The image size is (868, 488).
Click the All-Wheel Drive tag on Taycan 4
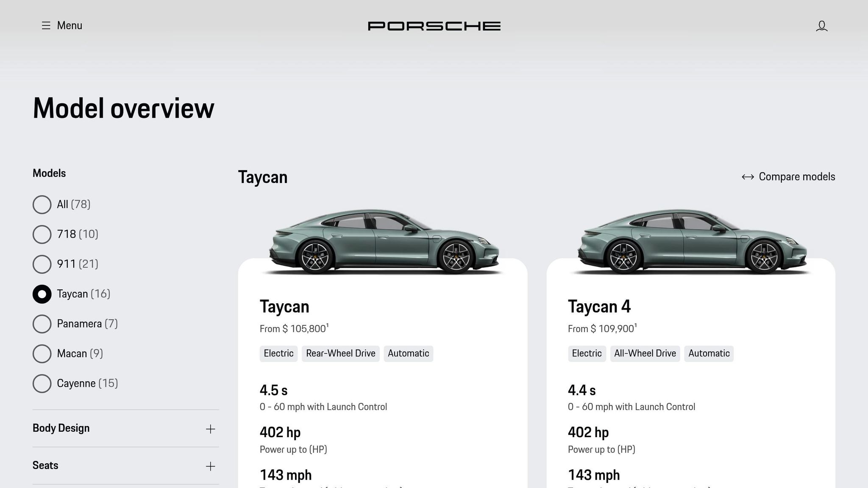pyautogui.click(x=645, y=353)
